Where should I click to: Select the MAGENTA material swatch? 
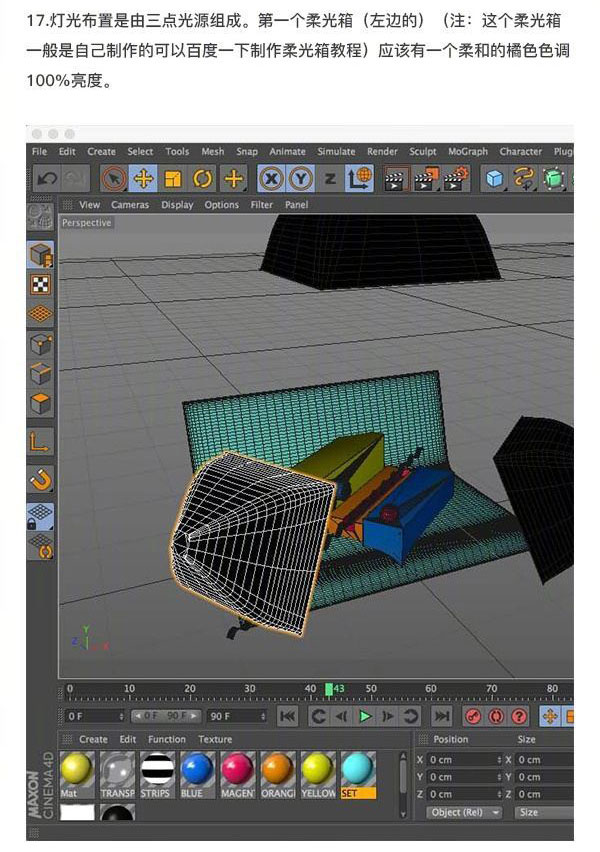(x=238, y=775)
